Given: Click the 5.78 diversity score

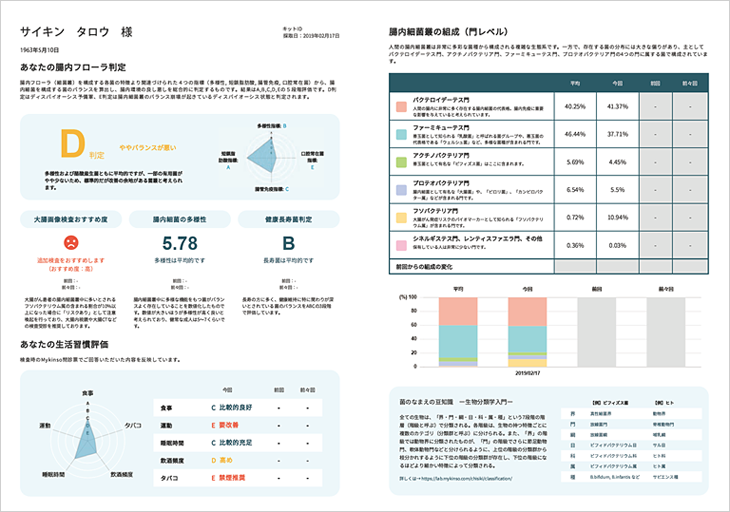Looking at the screenshot, I should pos(180,243).
